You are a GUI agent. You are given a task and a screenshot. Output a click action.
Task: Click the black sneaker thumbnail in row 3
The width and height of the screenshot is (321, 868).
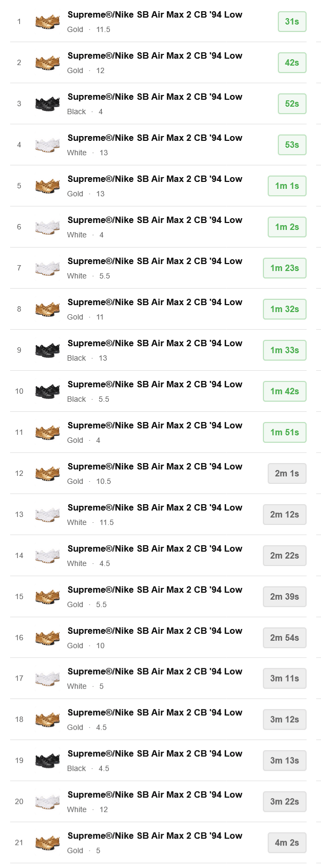47,104
